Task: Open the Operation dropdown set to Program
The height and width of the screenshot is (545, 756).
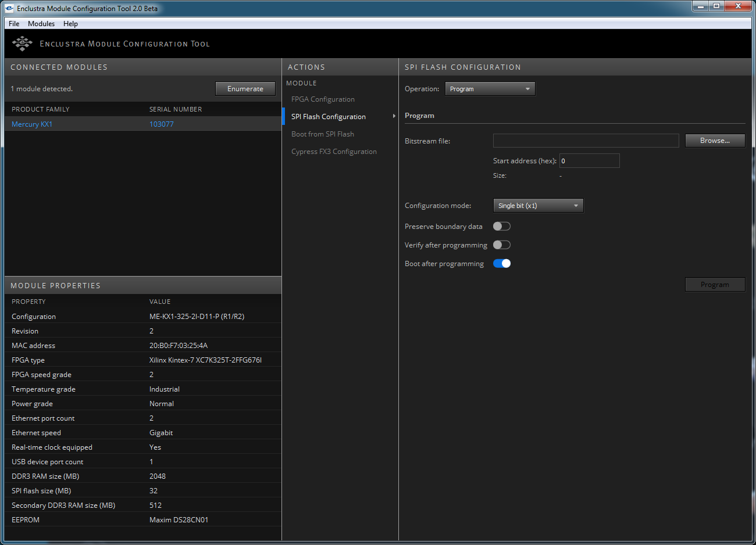Action: click(x=490, y=89)
